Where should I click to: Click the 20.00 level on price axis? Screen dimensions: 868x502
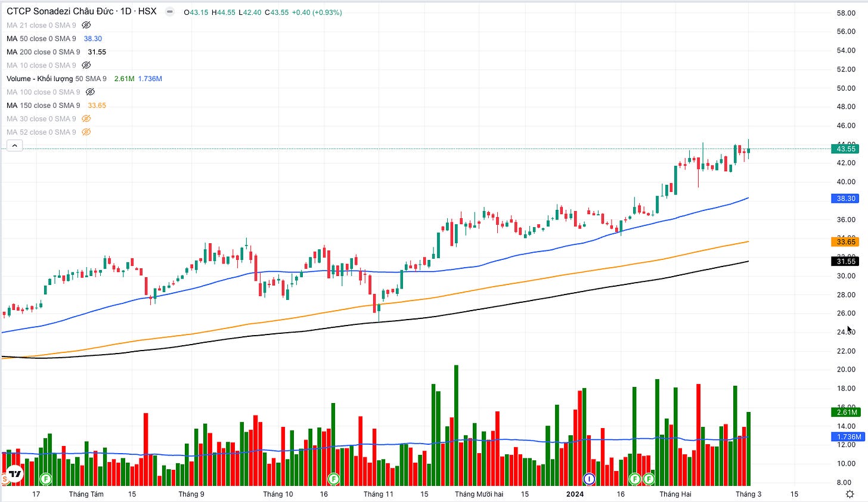point(846,370)
